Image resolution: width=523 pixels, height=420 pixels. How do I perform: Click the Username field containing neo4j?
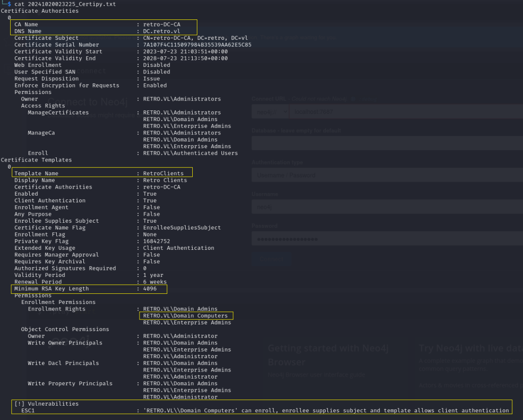(387, 207)
